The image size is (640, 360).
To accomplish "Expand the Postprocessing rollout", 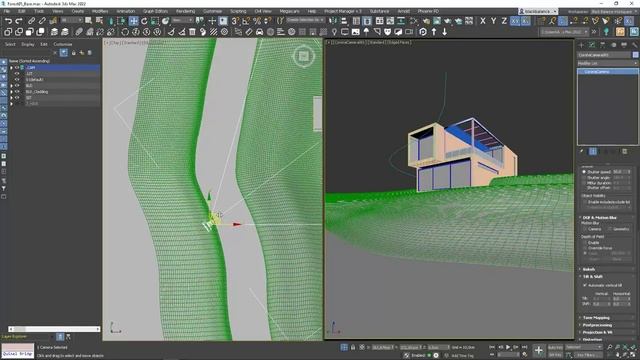I will pos(597,325).
